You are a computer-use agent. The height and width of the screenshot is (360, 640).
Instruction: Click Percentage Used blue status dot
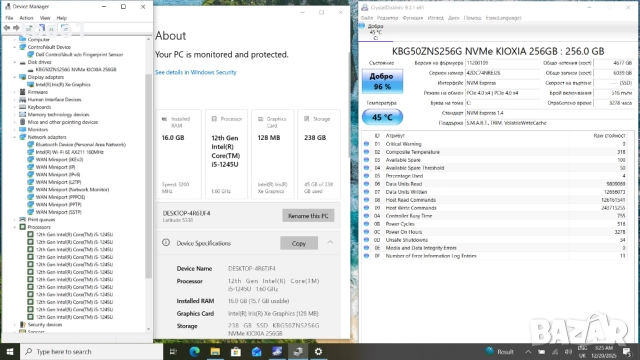pyautogui.click(x=366, y=176)
